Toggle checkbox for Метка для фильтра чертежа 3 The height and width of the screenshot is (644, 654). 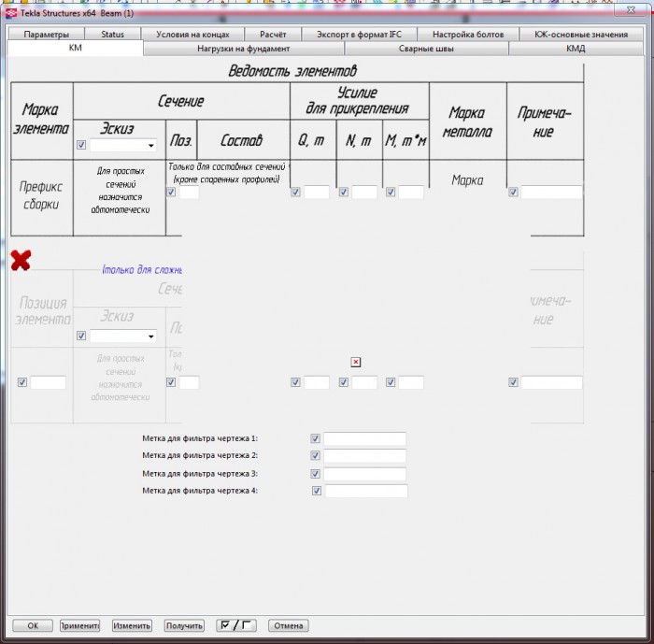click(x=316, y=474)
